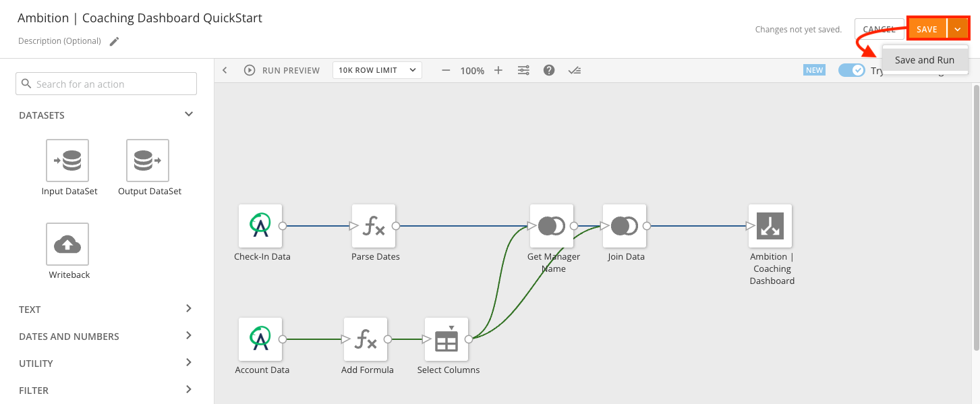Click the Ambition Coaching Dashboard output node
This screenshot has height=404, width=980.
[770, 226]
